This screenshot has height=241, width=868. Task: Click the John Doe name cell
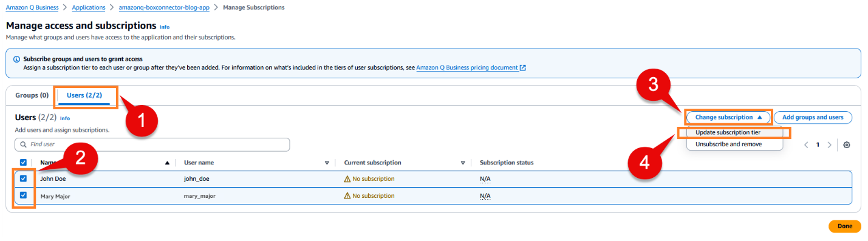pos(53,179)
